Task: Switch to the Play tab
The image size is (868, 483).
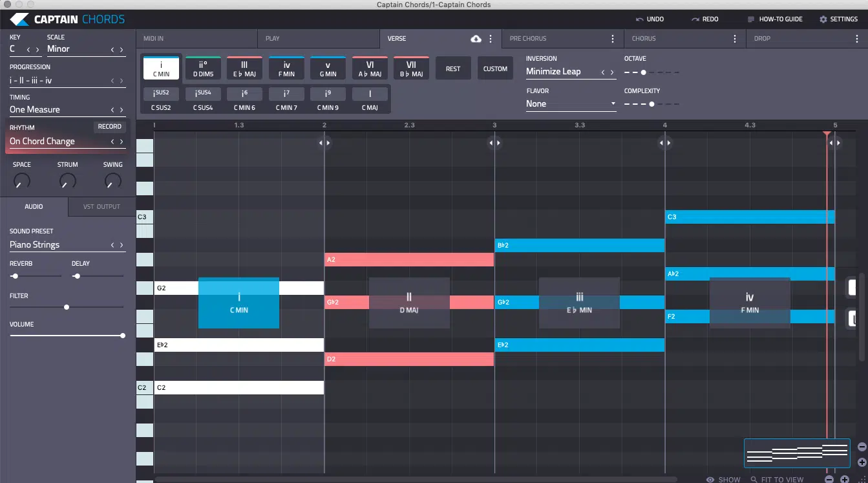Action: [319, 39]
